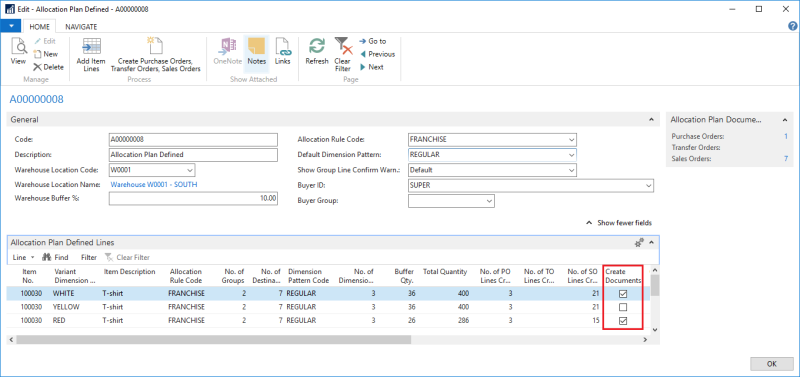
Task: Click Add Item Lines
Action: 91,55
